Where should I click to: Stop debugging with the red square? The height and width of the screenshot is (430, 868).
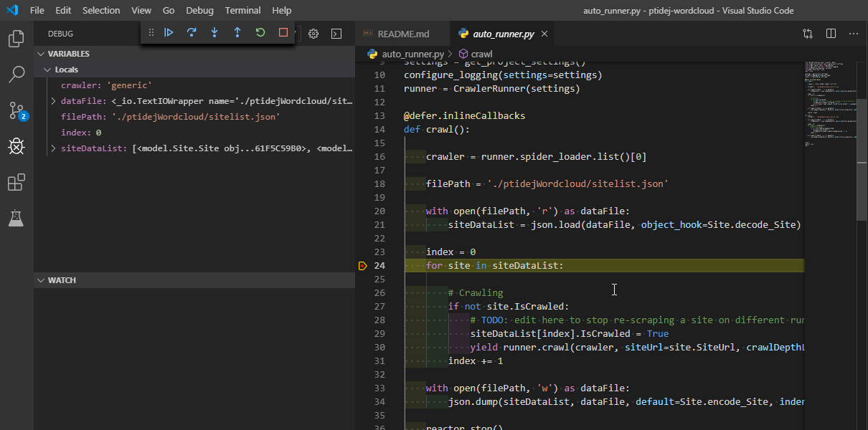[283, 32]
